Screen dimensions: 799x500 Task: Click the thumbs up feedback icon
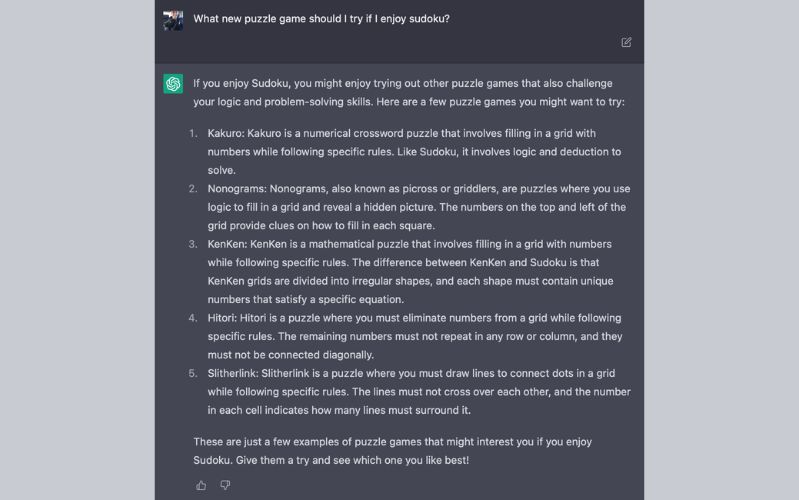click(201, 485)
